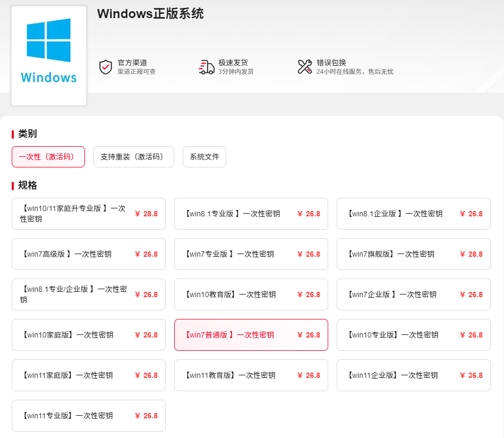Choose win10/11家庭升专业版 one-time key
The image size is (504, 438).
pyautogui.click(x=89, y=214)
